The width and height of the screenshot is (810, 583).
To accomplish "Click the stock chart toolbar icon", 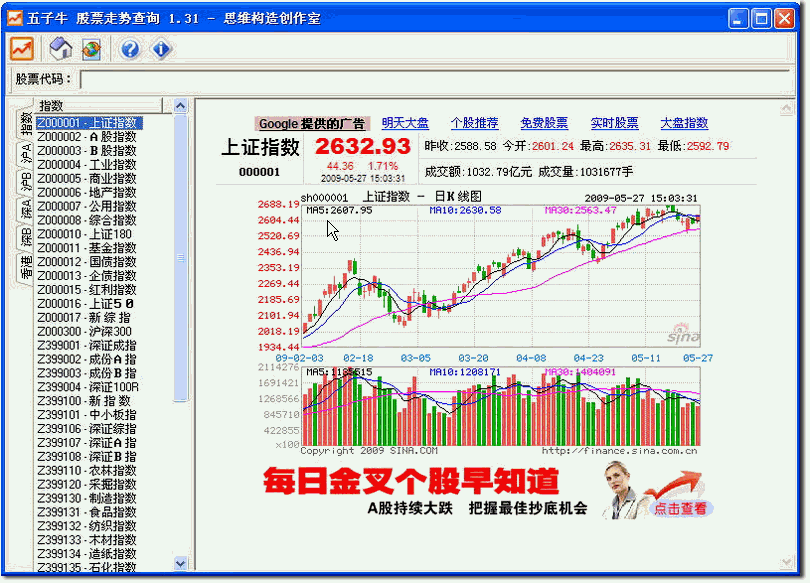I will [22, 49].
